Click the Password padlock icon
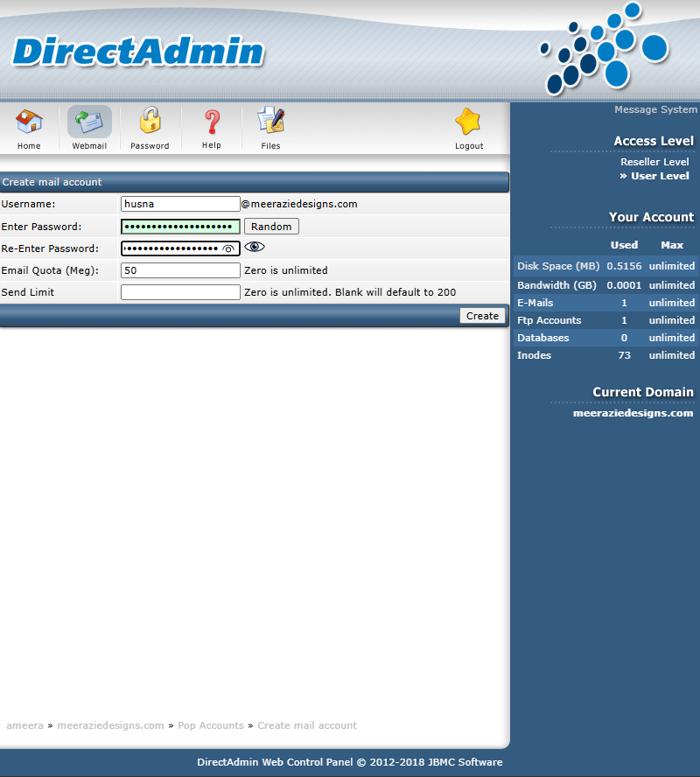The height and width of the screenshot is (777, 700). click(150, 121)
